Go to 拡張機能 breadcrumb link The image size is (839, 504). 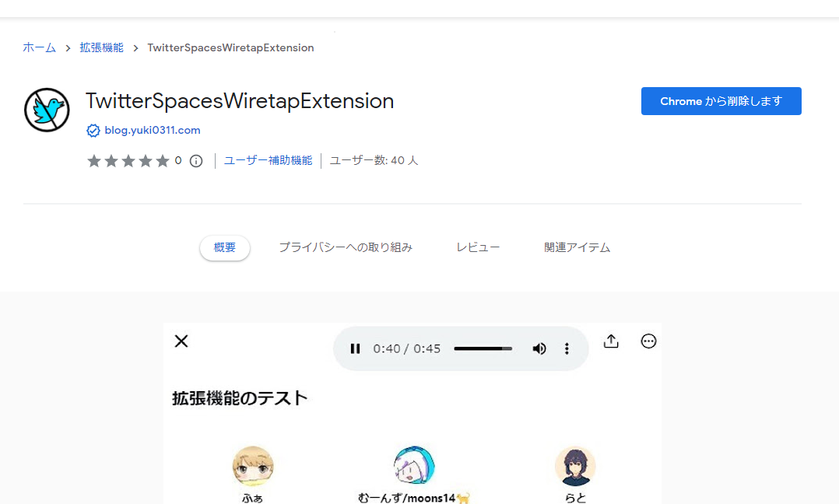click(x=102, y=47)
